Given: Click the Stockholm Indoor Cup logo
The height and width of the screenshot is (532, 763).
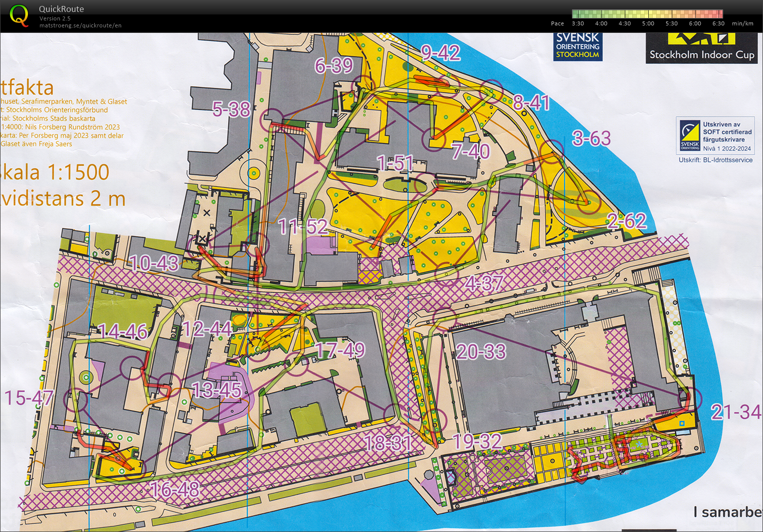Looking at the screenshot, I should click(702, 48).
